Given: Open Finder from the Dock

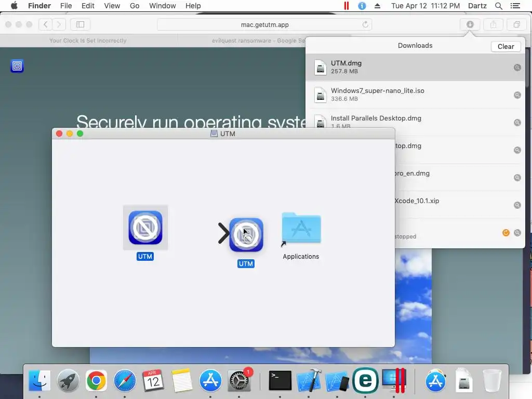Looking at the screenshot, I should click(x=39, y=381).
